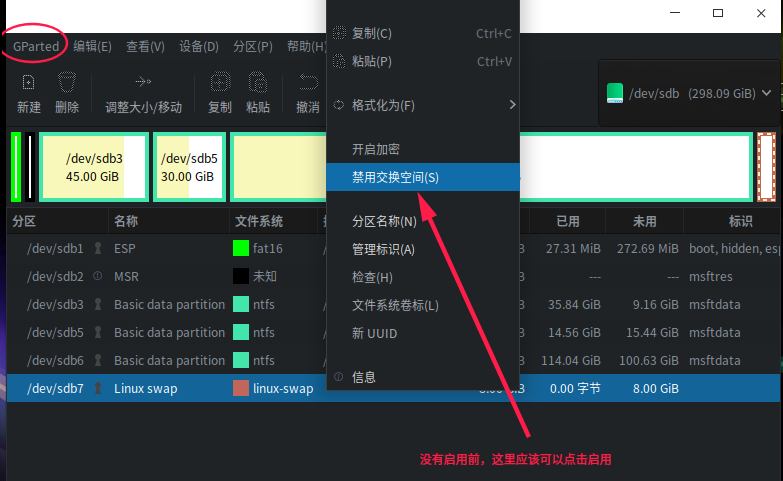Choose 分区名称(N) menu entry
Screen dimensions: 783x481
pyautogui.click(x=423, y=221)
